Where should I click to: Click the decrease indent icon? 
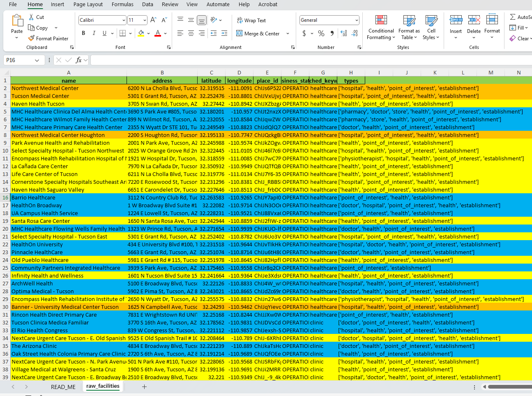(214, 33)
